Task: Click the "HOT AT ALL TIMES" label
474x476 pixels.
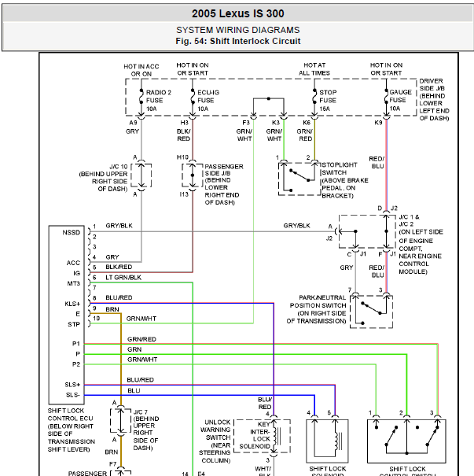Action: click(314, 69)
